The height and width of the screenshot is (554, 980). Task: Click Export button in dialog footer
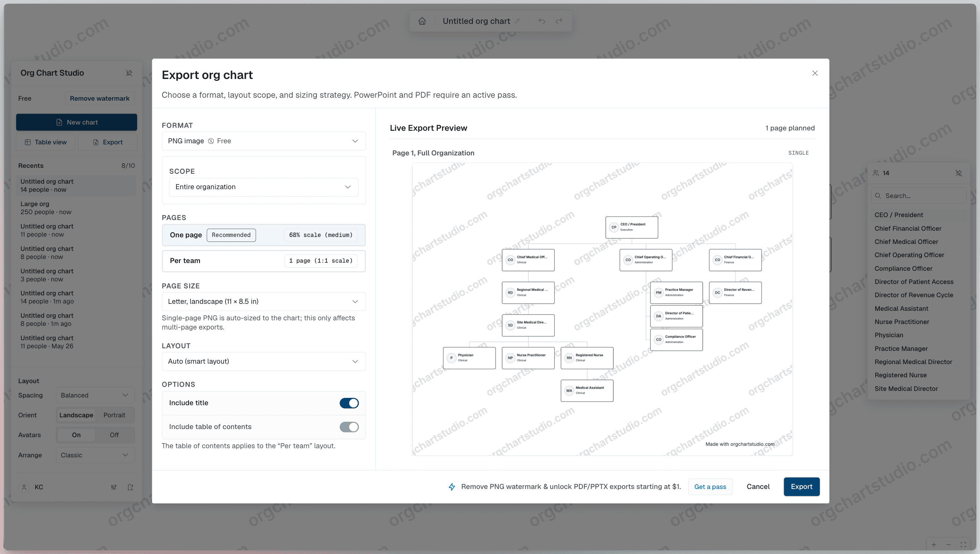(801, 487)
